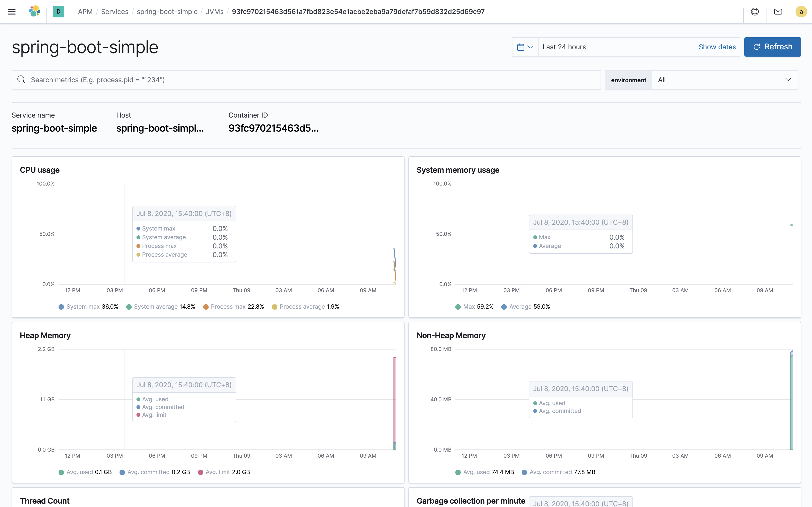812x507 pixels.
Task: Click the Show dates link
Action: pos(717,47)
